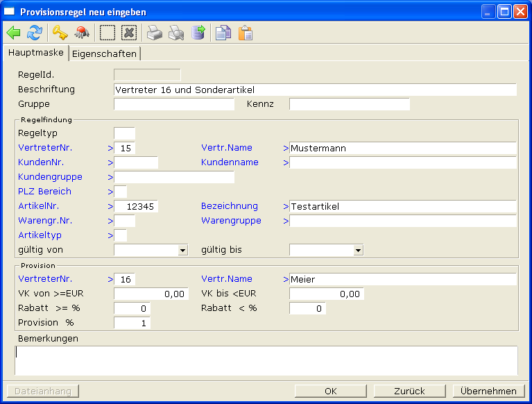Image resolution: width=532 pixels, height=404 pixels.
Task: Open print preview with magnifier icon
Action: tap(176, 33)
